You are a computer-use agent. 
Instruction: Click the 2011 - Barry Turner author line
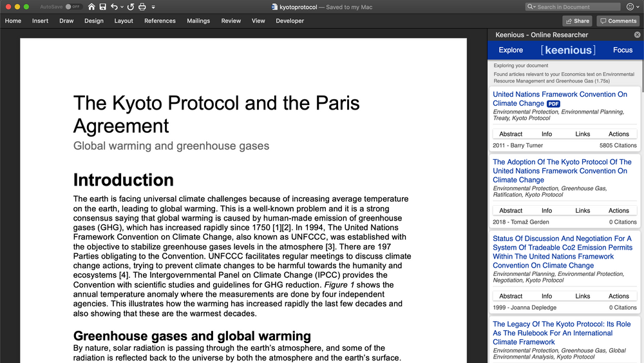[x=518, y=146]
